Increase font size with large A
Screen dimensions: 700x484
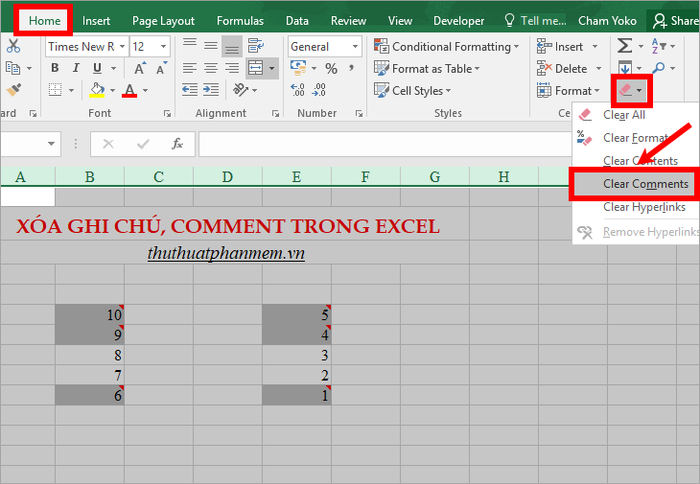(x=139, y=68)
